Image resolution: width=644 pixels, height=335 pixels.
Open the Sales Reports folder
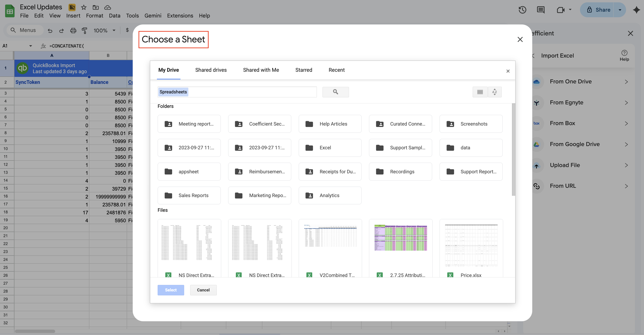point(189,195)
